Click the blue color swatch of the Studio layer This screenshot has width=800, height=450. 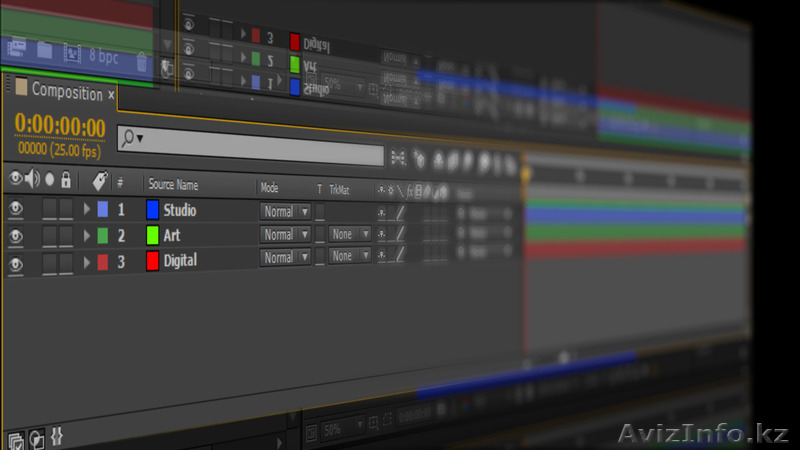(153, 210)
